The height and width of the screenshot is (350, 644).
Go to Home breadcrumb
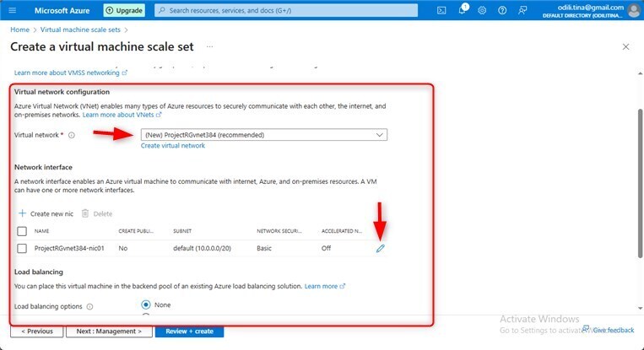coord(19,30)
